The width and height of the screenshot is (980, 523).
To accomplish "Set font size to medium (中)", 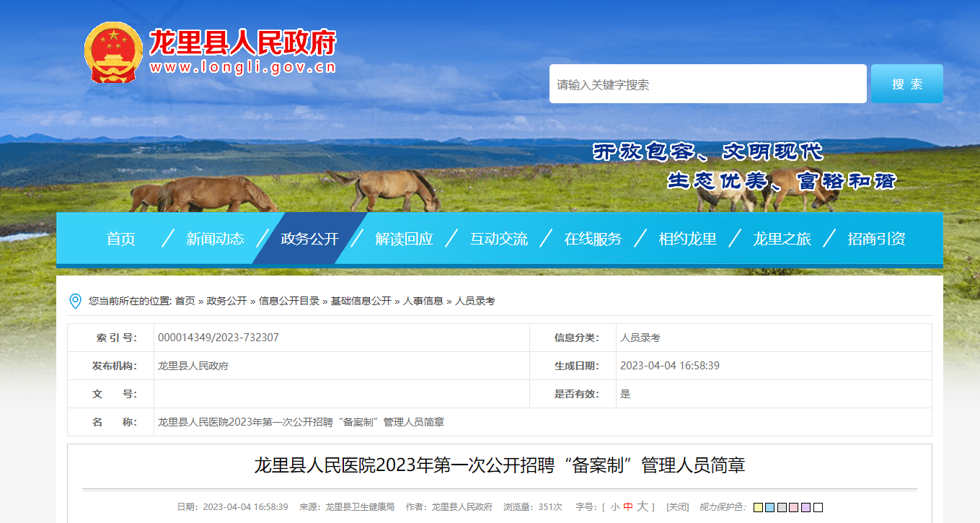I will point(628,507).
